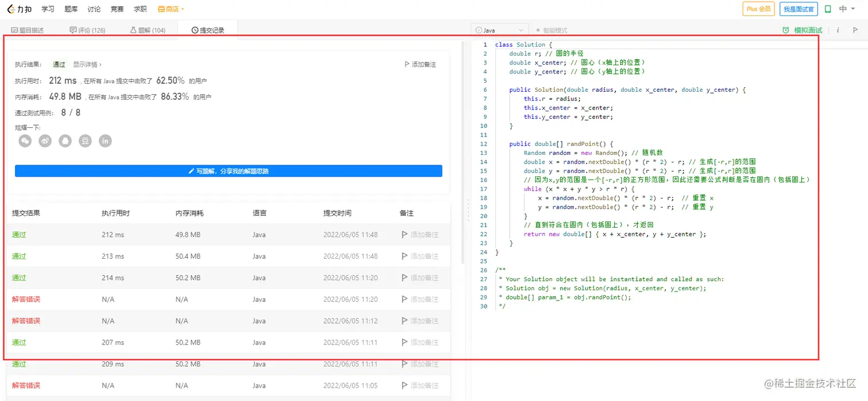Open the 商店 store menu

(170, 9)
